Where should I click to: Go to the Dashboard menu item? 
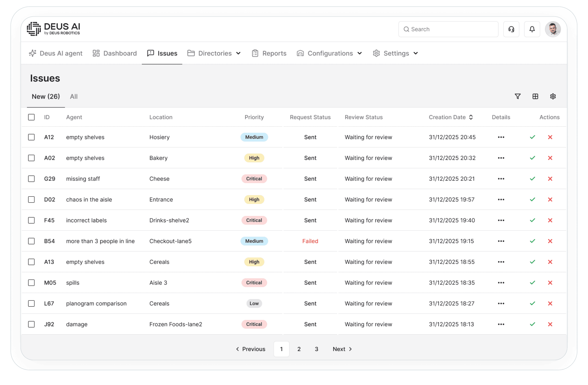click(x=115, y=53)
